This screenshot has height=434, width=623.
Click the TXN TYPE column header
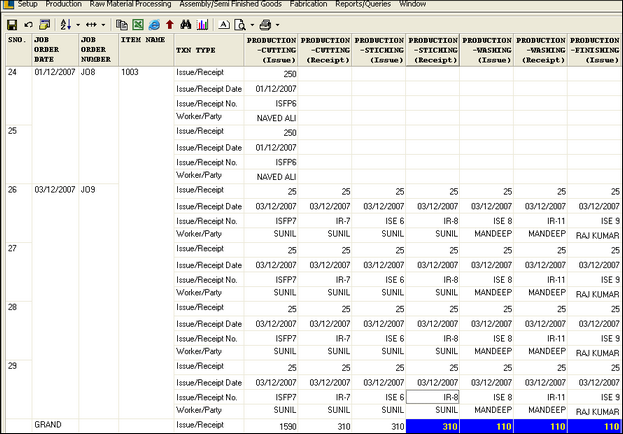tap(209, 50)
